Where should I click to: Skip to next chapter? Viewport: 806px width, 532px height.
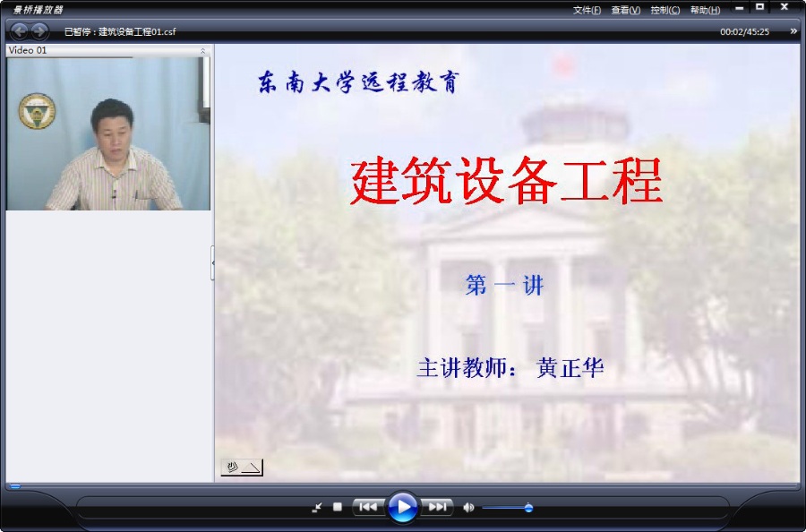(437, 507)
